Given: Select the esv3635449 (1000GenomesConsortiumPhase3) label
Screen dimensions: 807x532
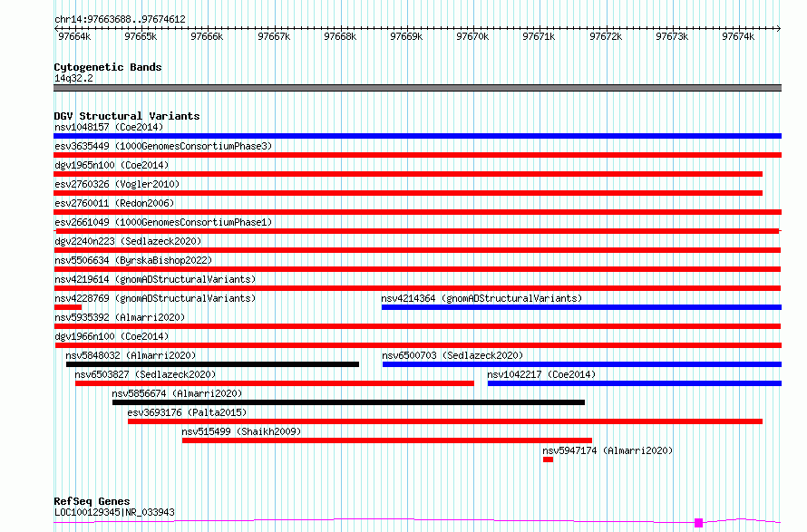Looking at the screenshot, I should 163,146.
